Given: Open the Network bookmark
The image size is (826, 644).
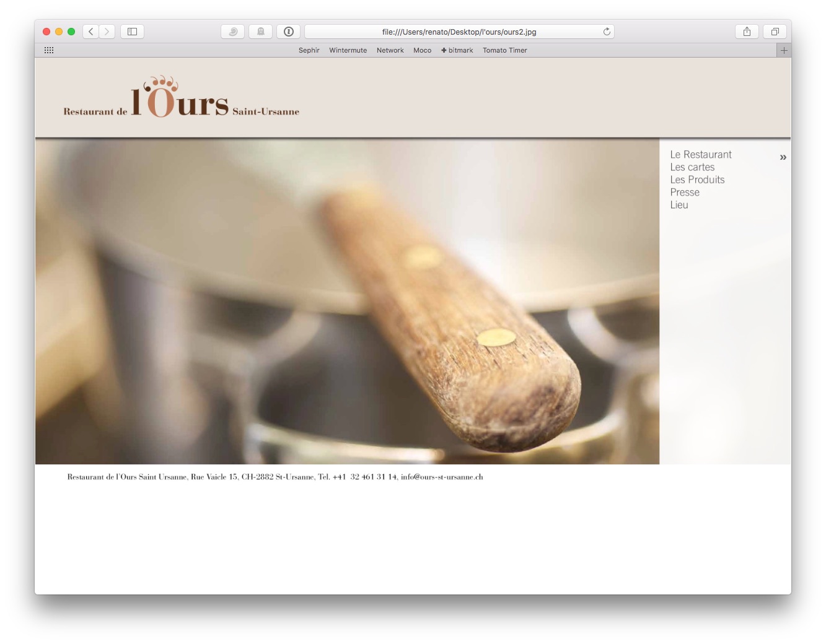Looking at the screenshot, I should [390, 50].
